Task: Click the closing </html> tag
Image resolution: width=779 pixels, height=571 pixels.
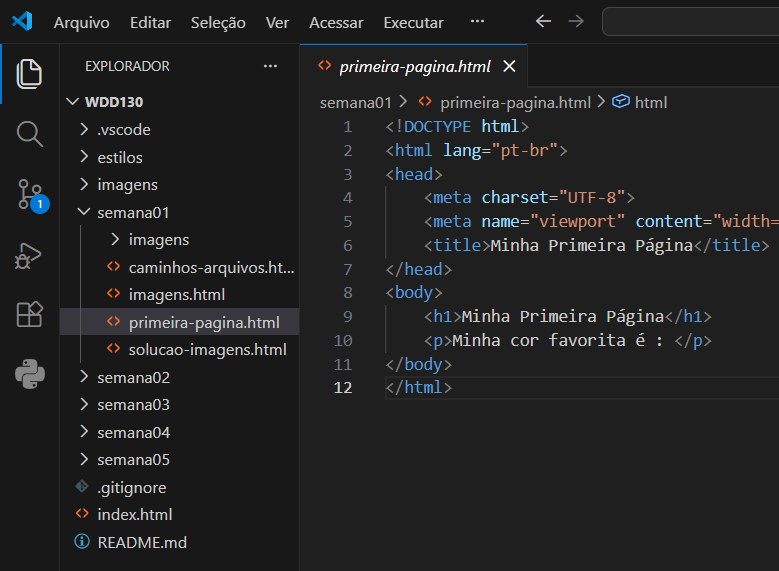Action: (x=419, y=388)
